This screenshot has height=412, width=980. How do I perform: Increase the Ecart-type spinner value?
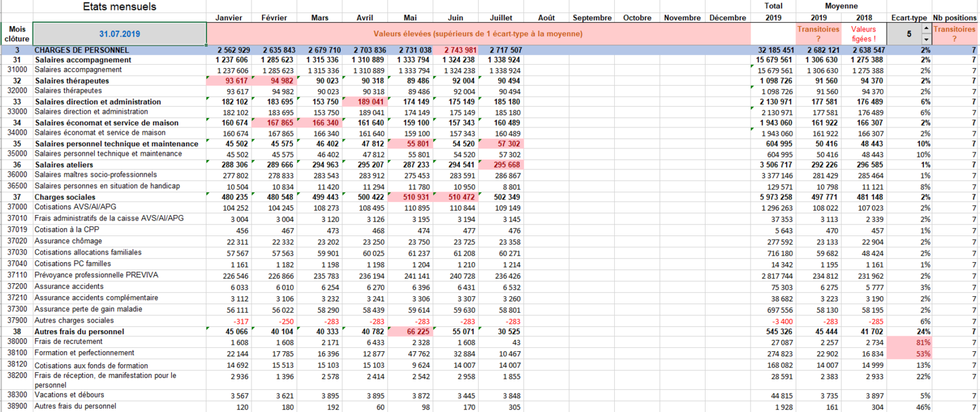[925, 28]
